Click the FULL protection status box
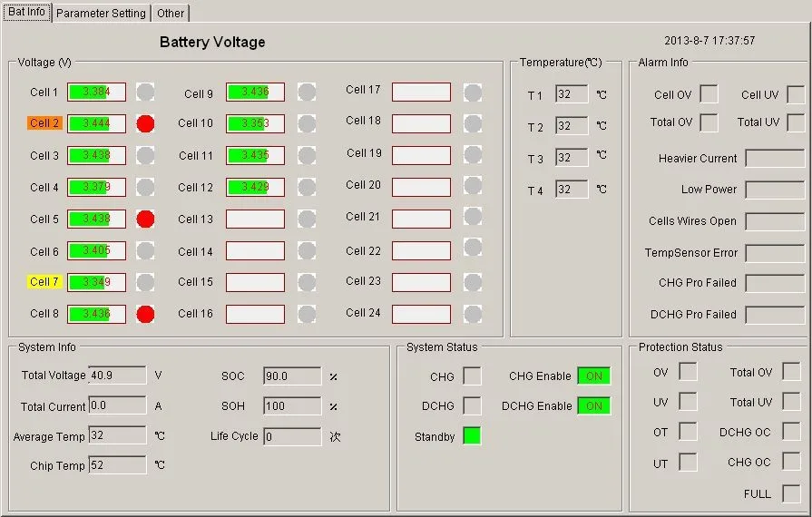This screenshot has width=812, height=517. 792,493
